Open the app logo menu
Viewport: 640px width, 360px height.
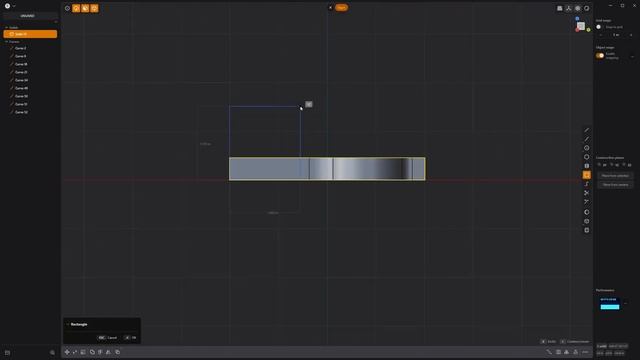pos(7,6)
